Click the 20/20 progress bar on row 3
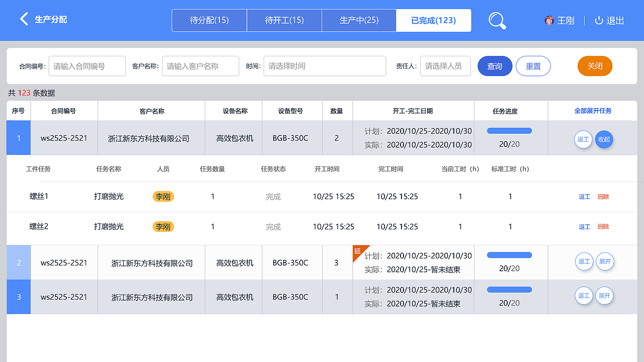This screenshot has width=644, height=362. click(x=509, y=289)
